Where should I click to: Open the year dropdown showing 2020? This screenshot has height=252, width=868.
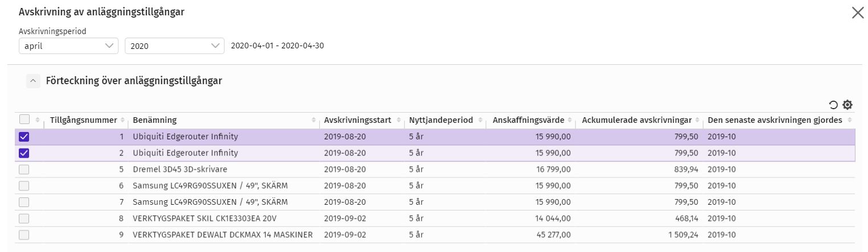pos(174,46)
